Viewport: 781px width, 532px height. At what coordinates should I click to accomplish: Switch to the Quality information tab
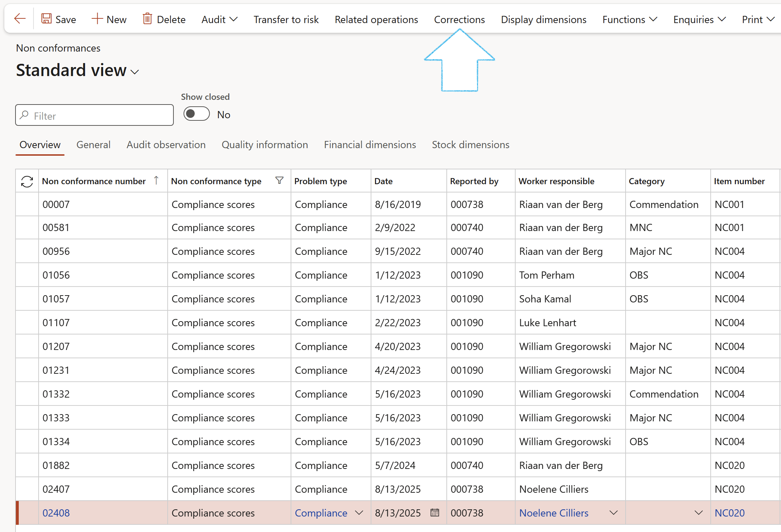(265, 145)
